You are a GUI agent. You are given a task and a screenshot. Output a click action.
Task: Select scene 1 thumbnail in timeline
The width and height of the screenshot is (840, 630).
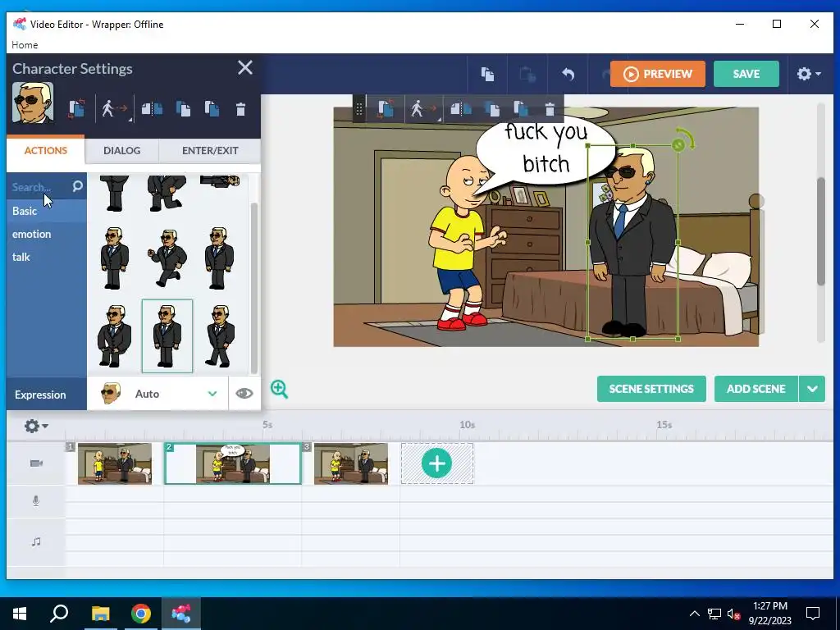[115, 463]
